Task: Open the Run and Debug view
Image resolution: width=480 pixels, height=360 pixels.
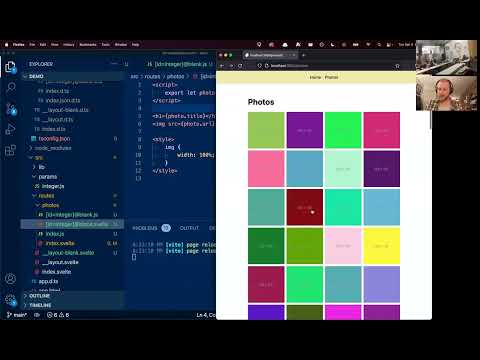Action: 11,129
